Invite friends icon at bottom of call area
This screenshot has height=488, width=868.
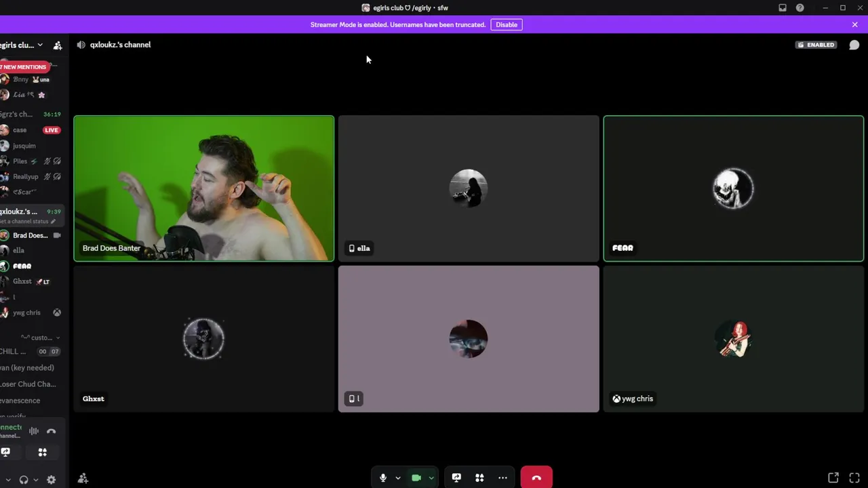point(83,479)
